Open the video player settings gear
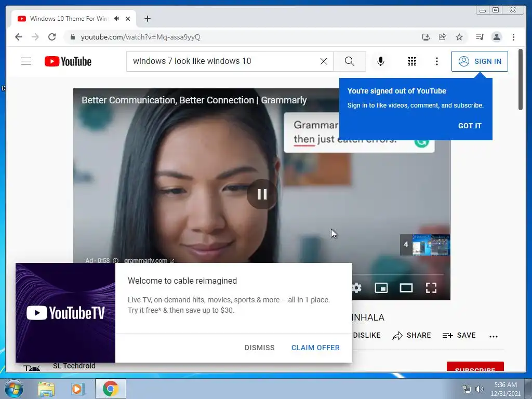This screenshot has height=399, width=532. [x=356, y=288]
